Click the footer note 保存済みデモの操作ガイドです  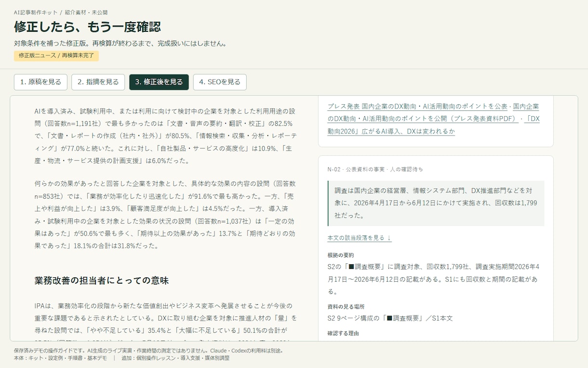click(x=148, y=351)
